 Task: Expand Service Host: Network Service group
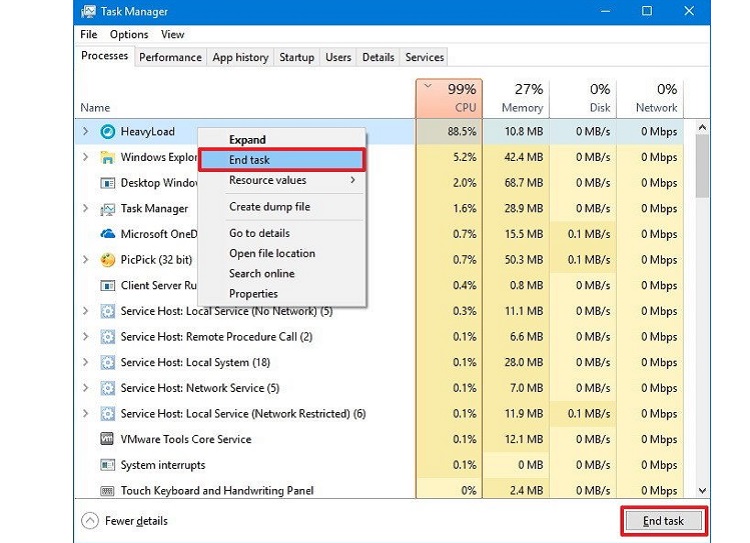[x=86, y=388]
